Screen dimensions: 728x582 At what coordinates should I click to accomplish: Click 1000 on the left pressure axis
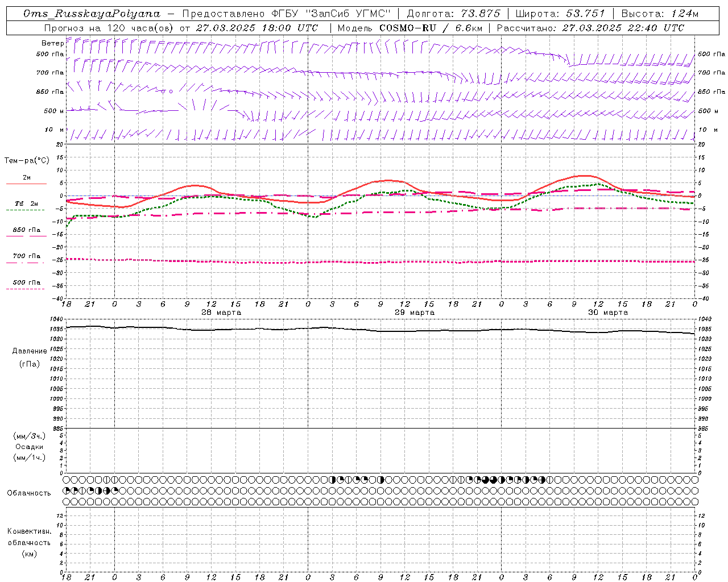pyautogui.click(x=57, y=399)
